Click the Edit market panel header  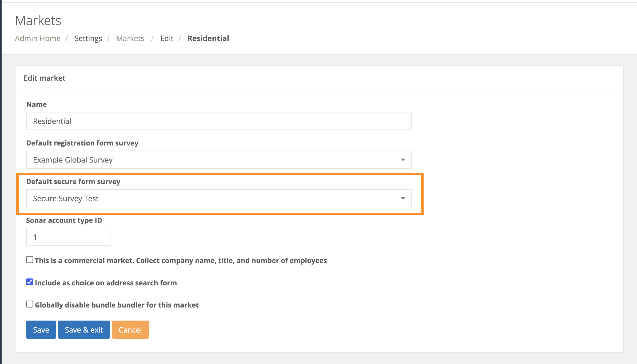(45, 78)
